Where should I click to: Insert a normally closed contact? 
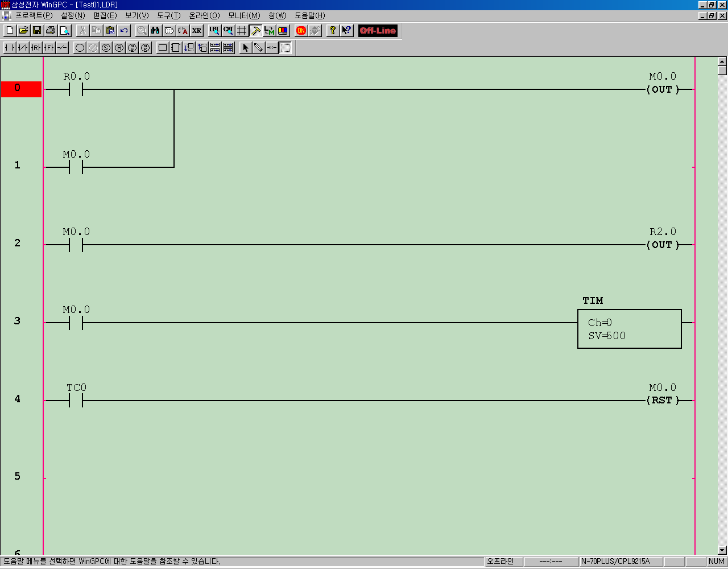23,48
